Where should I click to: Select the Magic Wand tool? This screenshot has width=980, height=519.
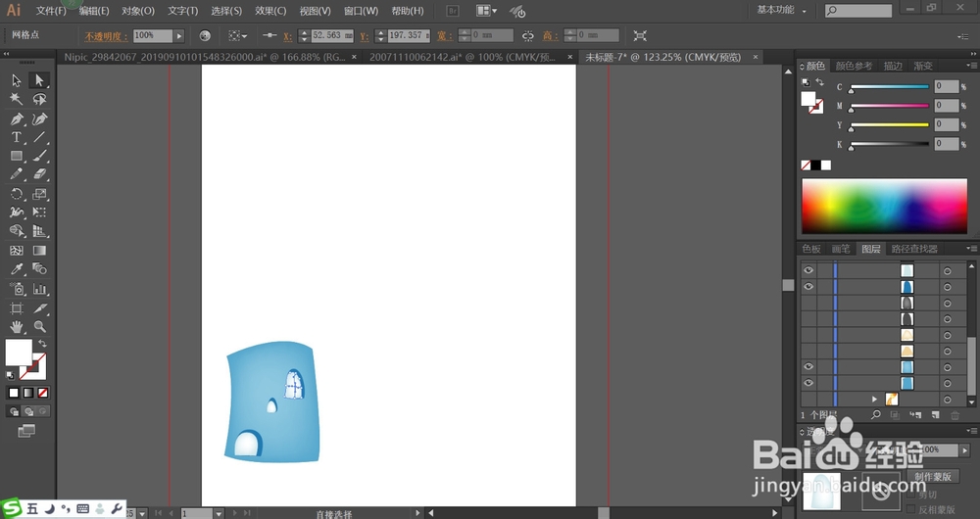17,99
